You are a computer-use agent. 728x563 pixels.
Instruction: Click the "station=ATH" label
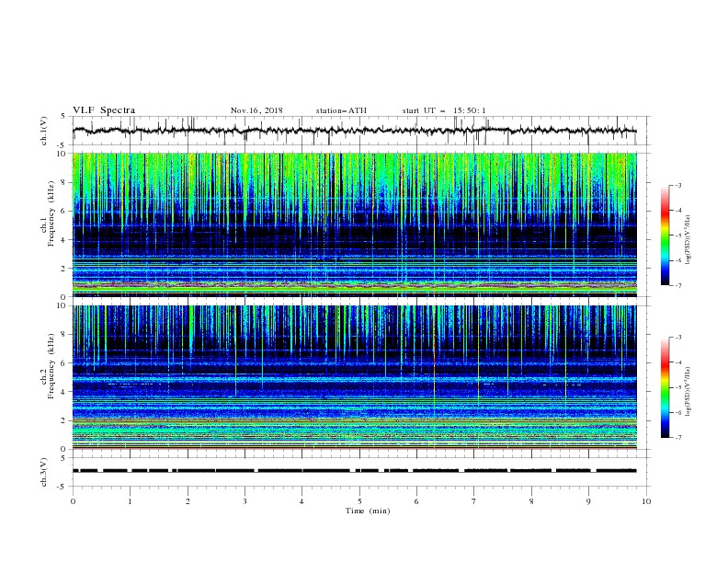tap(341, 110)
